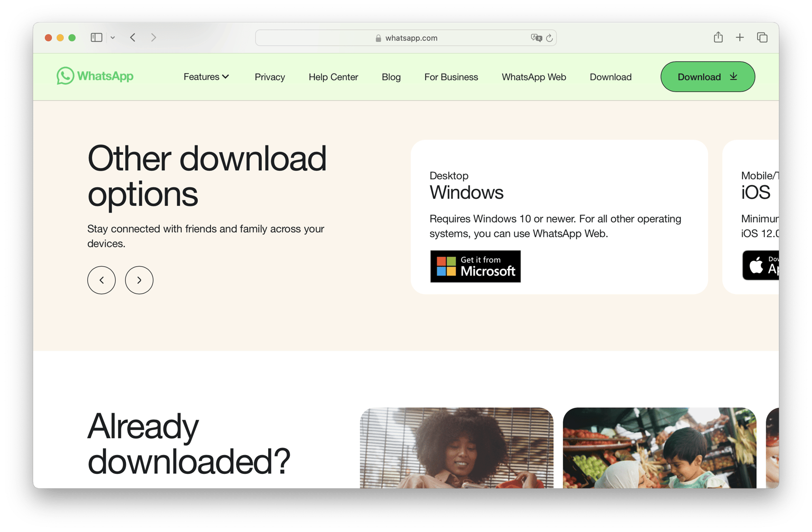812x532 pixels.
Task: Reload the page via the refresh icon
Action: (x=549, y=38)
